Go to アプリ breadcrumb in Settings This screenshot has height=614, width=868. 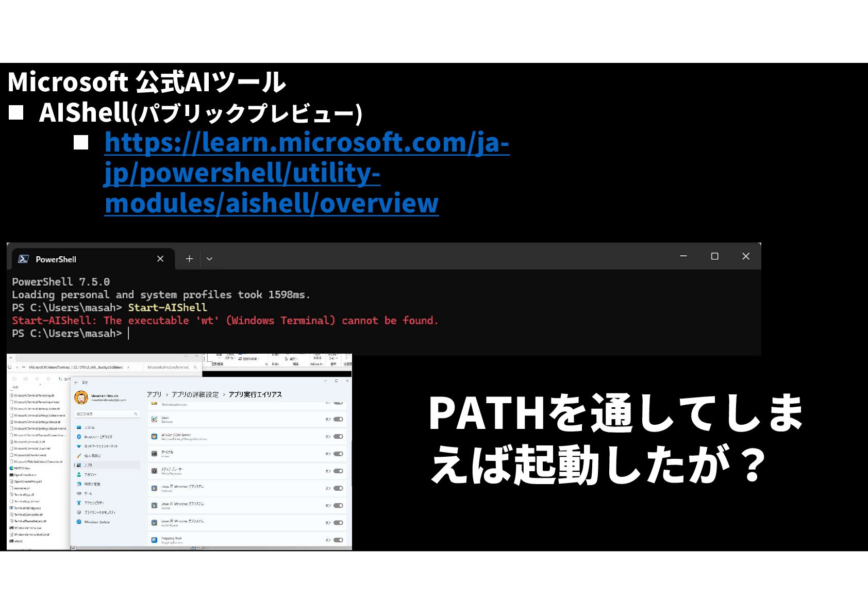coord(154,394)
